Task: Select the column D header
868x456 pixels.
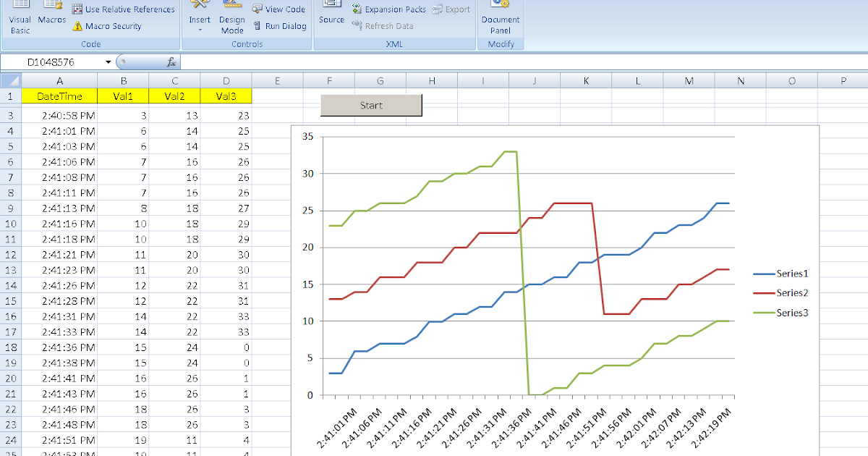Action: click(x=226, y=80)
